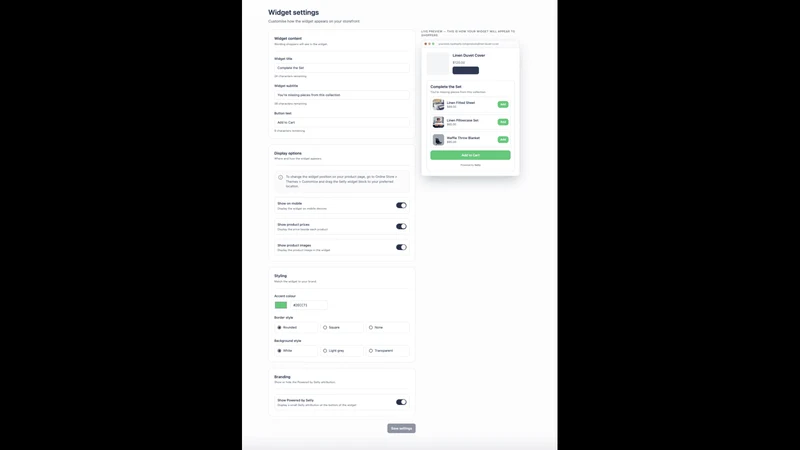The height and width of the screenshot is (450, 800).
Task: Toggle the Show on mobile switch
Action: coord(401,205)
